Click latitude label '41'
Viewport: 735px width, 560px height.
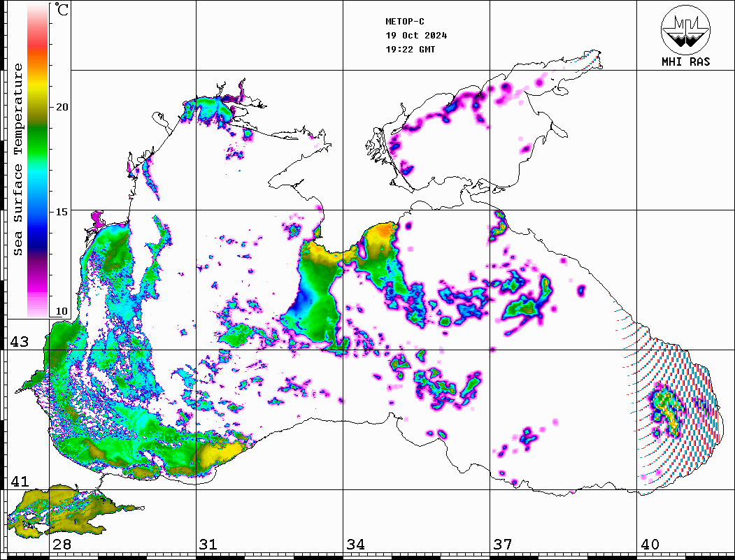pos(20,482)
